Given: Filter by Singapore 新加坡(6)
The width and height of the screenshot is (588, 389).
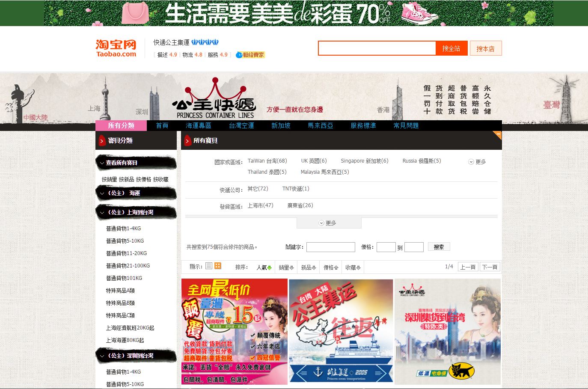Looking at the screenshot, I should click(x=365, y=161).
